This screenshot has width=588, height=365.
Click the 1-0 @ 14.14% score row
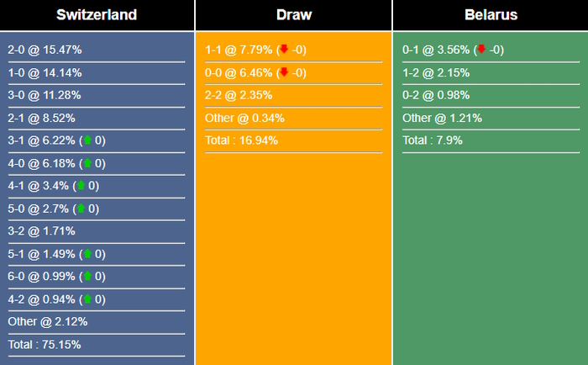pos(45,72)
